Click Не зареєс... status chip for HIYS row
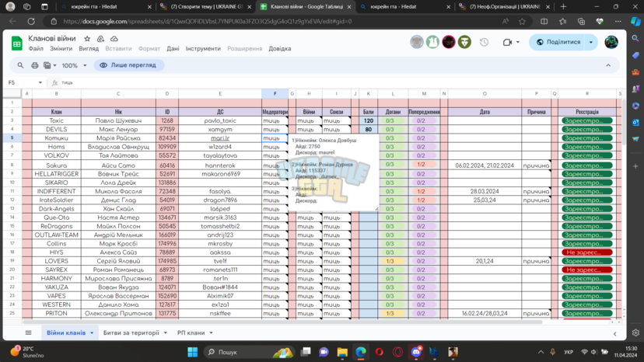 pos(587,252)
